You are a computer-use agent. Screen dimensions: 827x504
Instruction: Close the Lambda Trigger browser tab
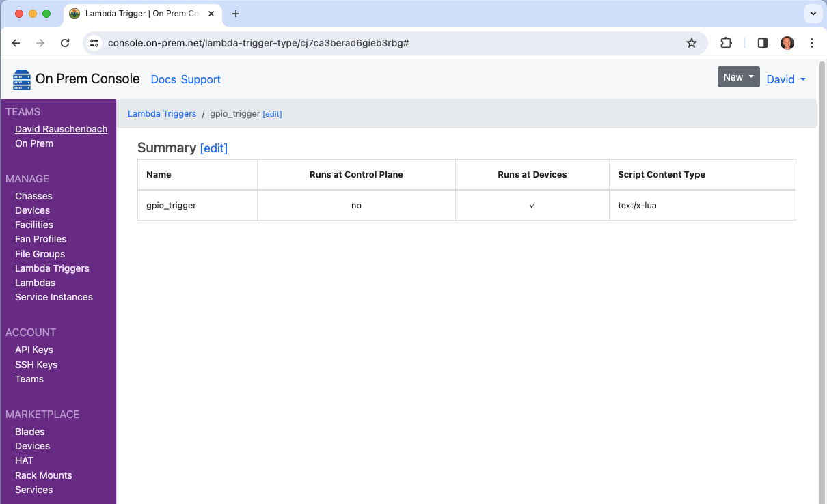click(212, 14)
